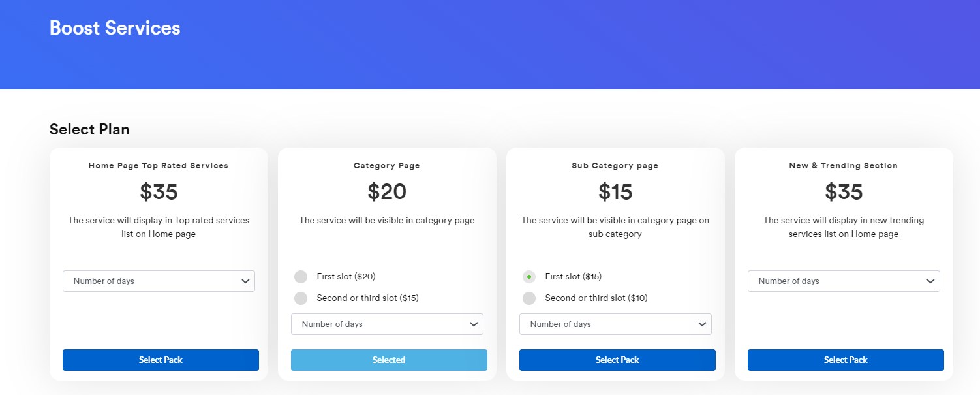The width and height of the screenshot is (980, 395).
Task: Select Pack for Home Page Top Rated Services
Action: (x=161, y=360)
